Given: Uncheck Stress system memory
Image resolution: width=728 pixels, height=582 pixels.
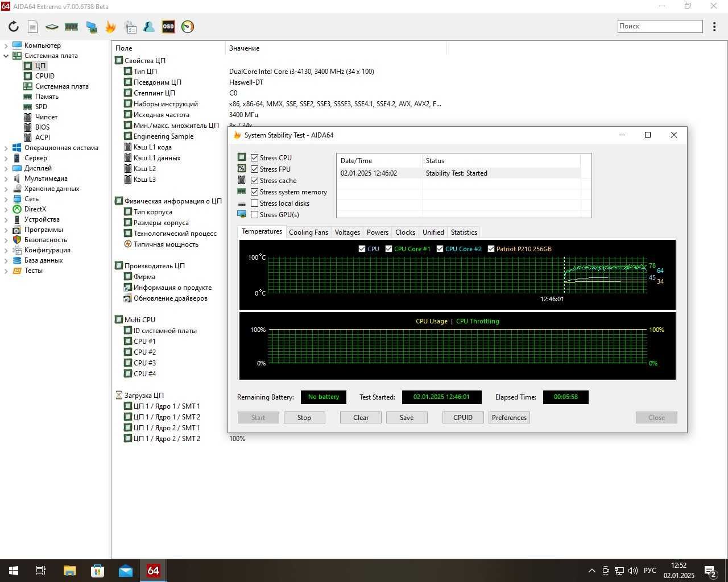Looking at the screenshot, I should (255, 192).
